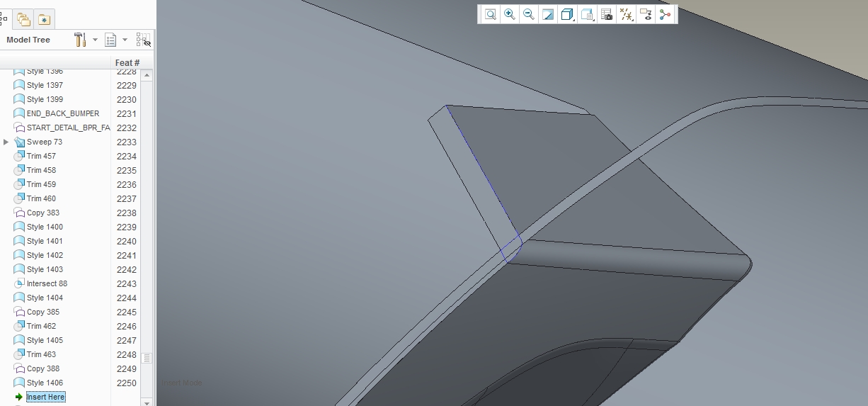Click the Style 1400 feature icon
The height and width of the screenshot is (406, 868).
pyautogui.click(x=19, y=227)
